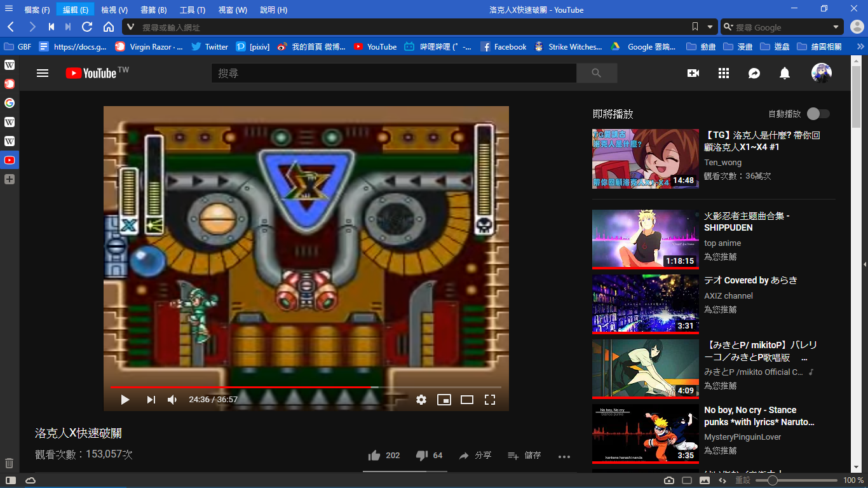This screenshot has width=868, height=488.
Task: Go back to the previous page
Action: pyautogui.click(x=11, y=27)
